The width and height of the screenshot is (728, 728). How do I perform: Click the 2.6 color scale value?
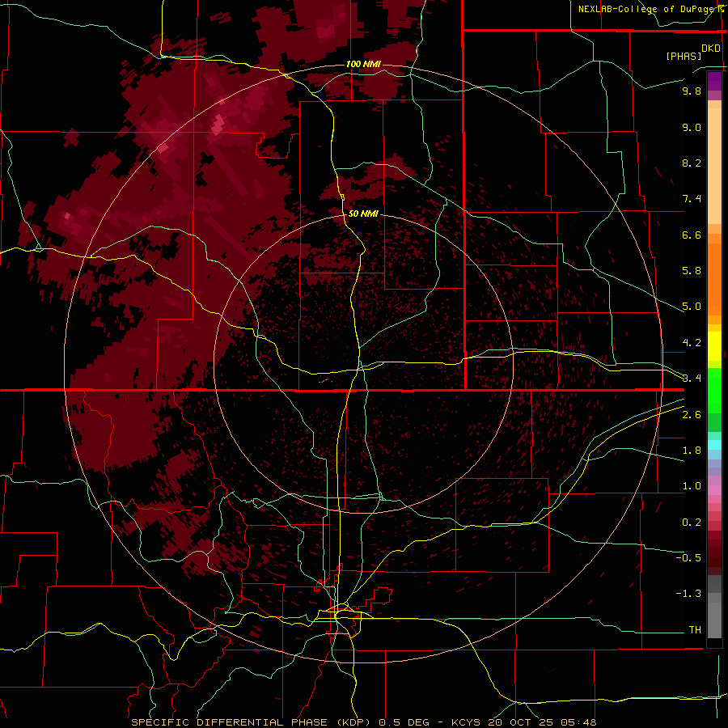pos(692,415)
